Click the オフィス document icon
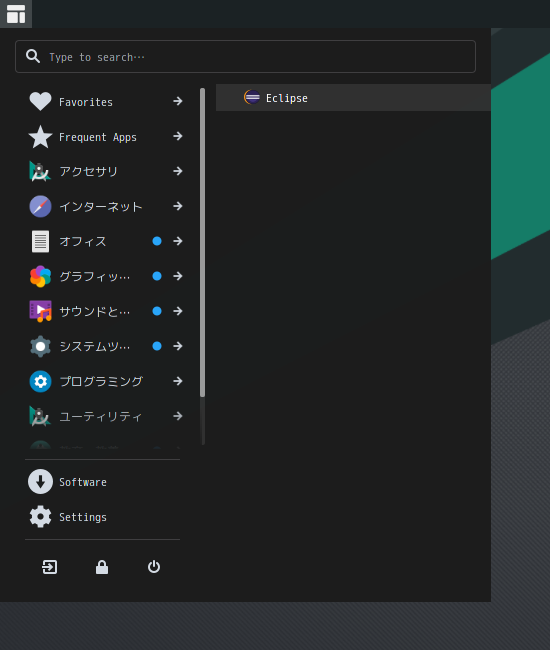 tap(40, 241)
